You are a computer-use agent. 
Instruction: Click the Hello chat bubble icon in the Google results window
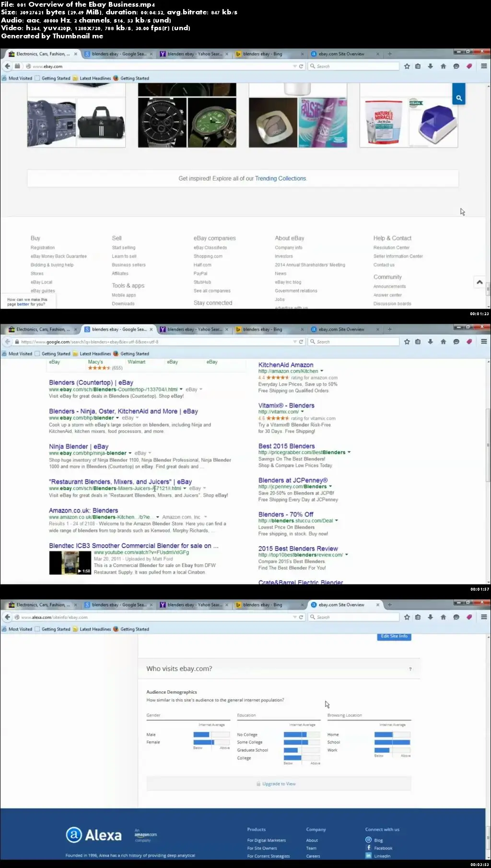456,342
